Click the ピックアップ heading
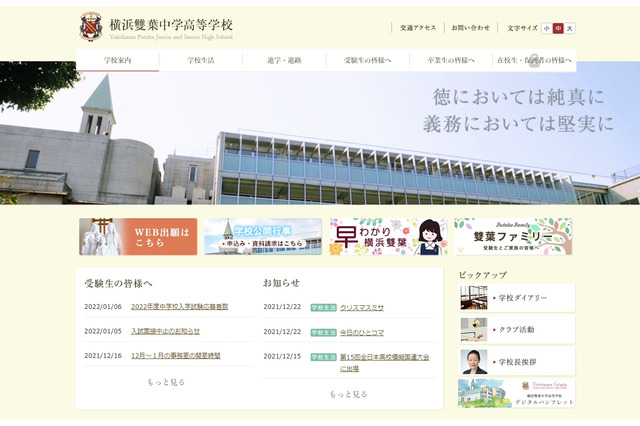 tap(483, 275)
